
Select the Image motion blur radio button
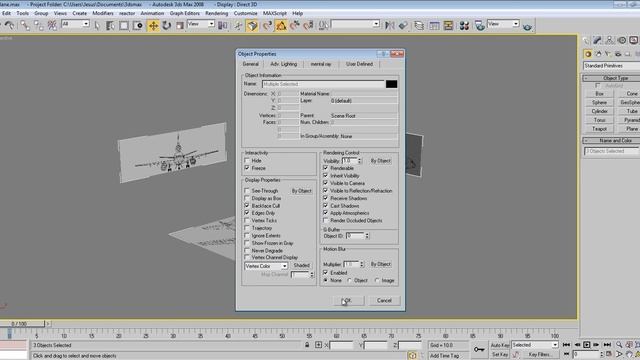378,280
